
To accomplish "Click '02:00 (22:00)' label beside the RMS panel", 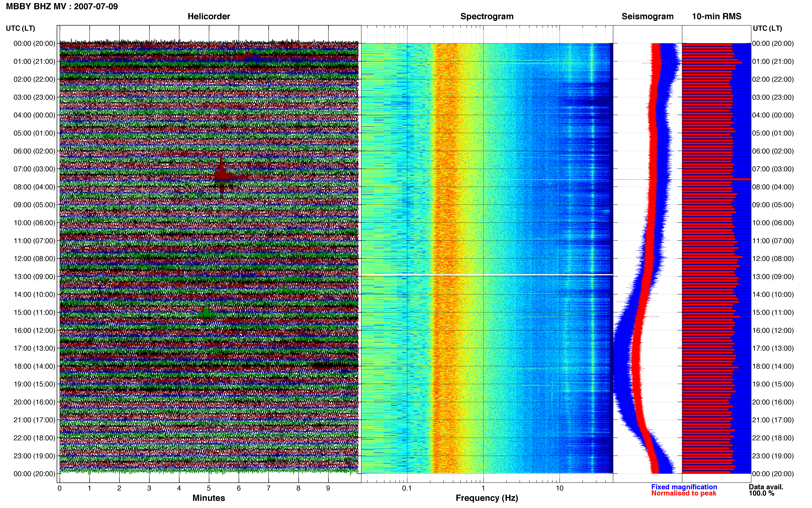I will click(x=773, y=79).
